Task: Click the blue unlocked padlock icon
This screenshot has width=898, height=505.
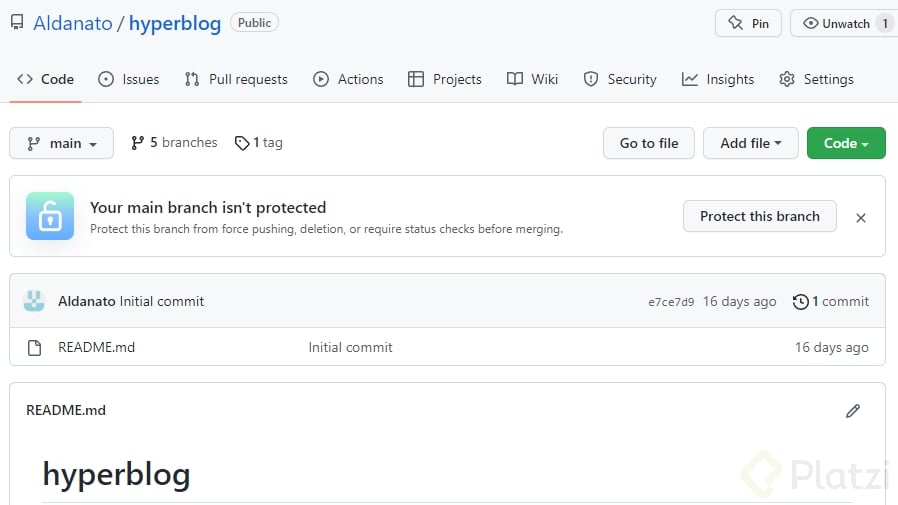Action: pos(50,216)
